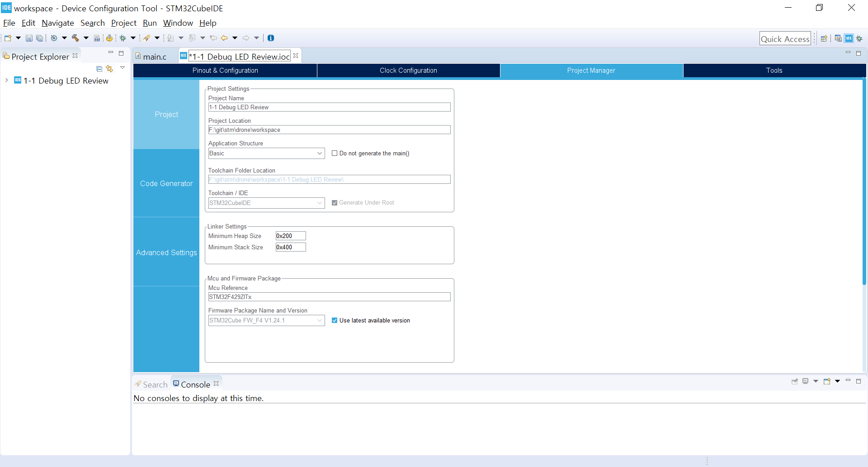Click the Quick Access search box
The width and height of the screenshot is (868, 467).
point(785,39)
